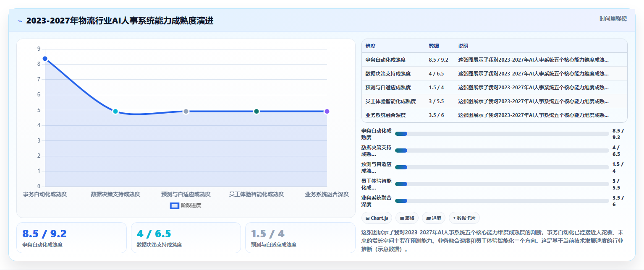Click the 业务系统融合深度 progress bar
Viewport: 644px width, 270px height.
[x=502, y=201]
